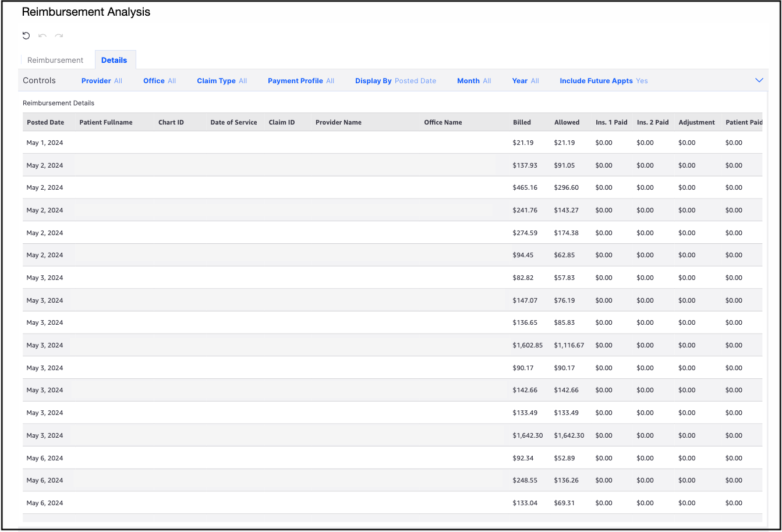Open the Claim Type filter
Screen dimensions: 782x532
[222, 81]
